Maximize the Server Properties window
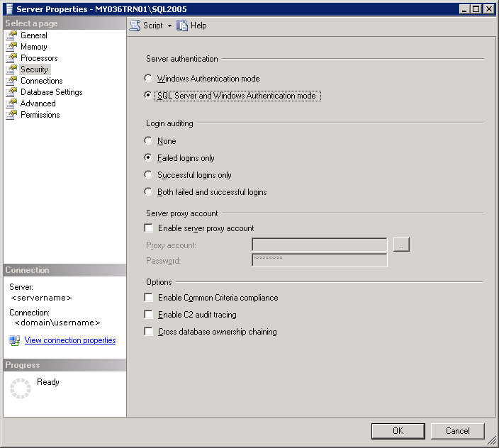This screenshot has width=499, height=448. coord(476,9)
